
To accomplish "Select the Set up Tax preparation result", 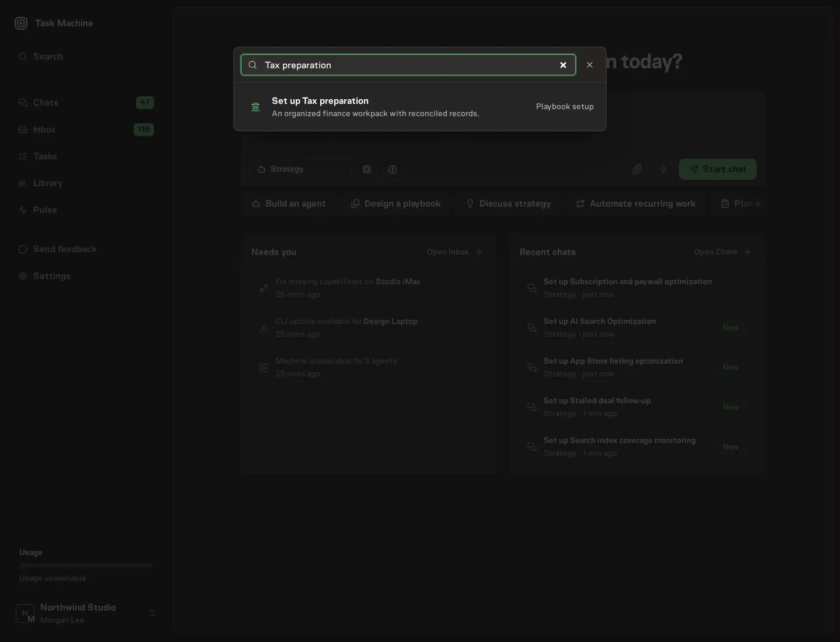I will pyautogui.click(x=420, y=107).
